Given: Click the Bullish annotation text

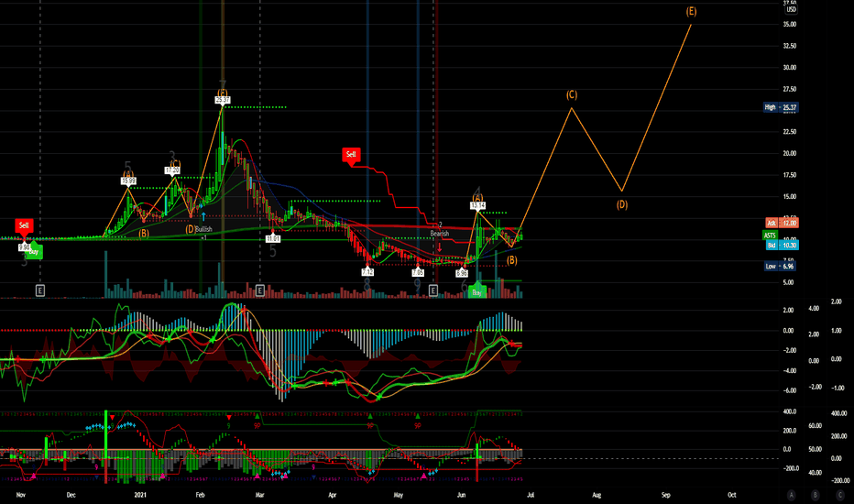Looking at the screenshot, I should (x=204, y=229).
